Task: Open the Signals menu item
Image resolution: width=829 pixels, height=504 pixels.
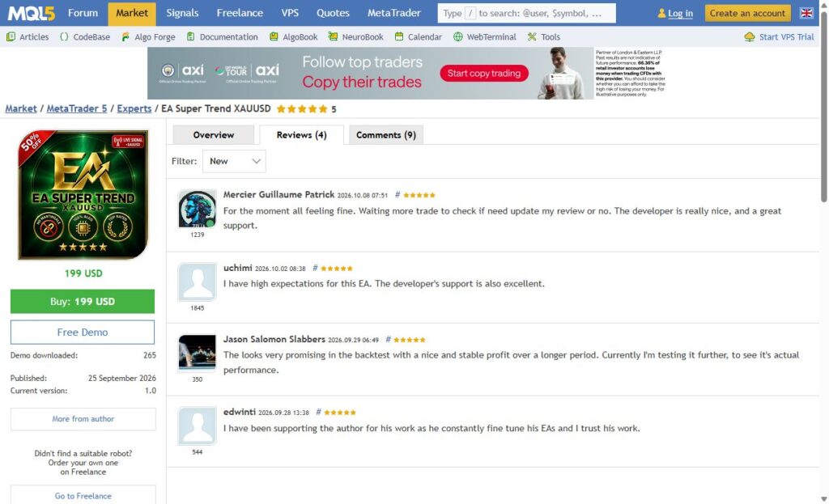Action: pyautogui.click(x=182, y=13)
